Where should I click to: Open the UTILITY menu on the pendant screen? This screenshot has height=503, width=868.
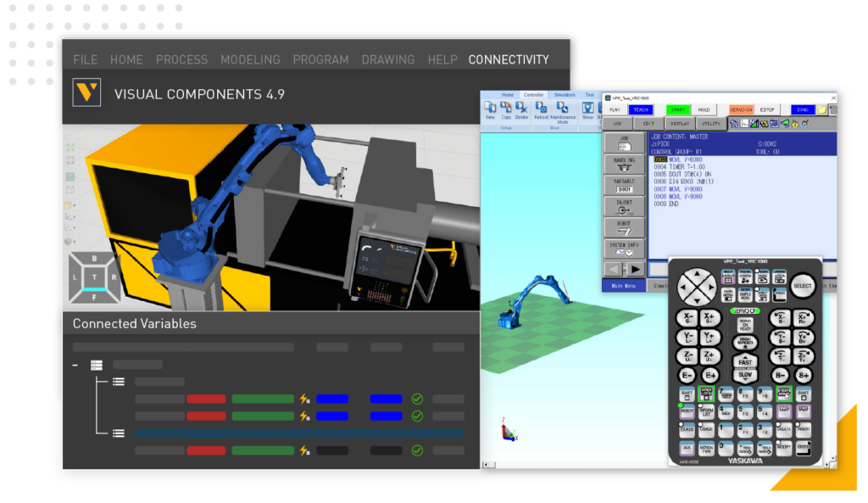[711, 123]
